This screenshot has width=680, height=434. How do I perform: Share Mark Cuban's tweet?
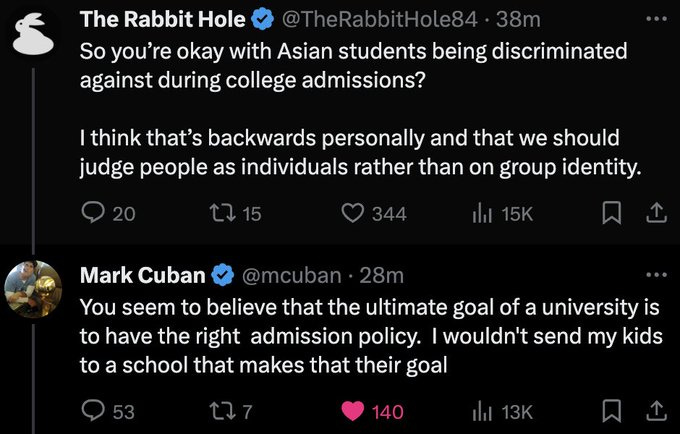656,411
